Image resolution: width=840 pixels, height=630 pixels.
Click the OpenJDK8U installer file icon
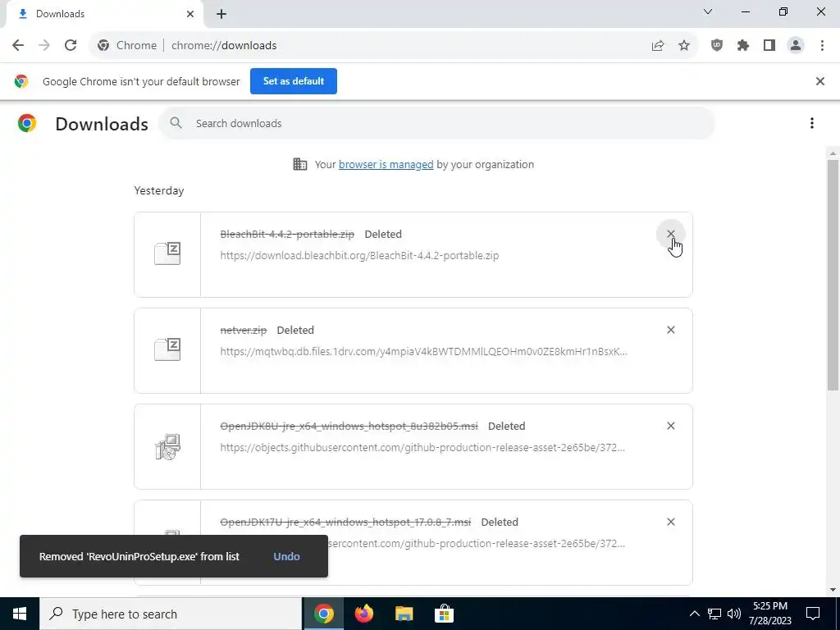coord(167,447)
